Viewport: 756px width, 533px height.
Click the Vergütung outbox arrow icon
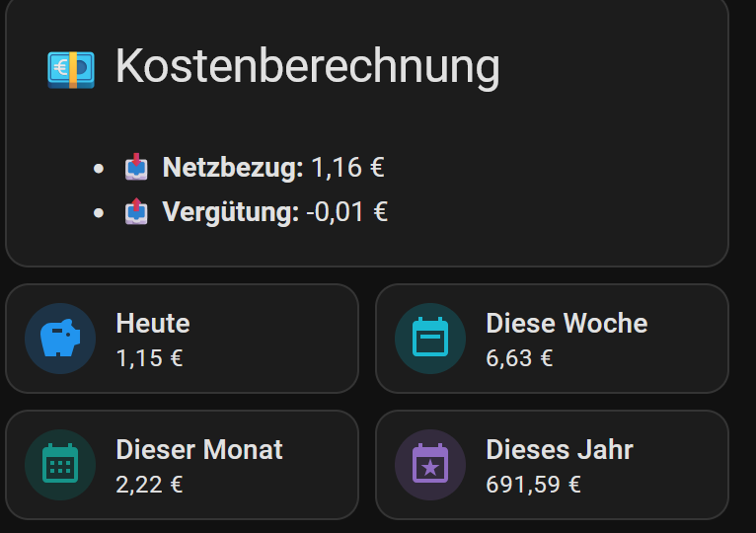pos(136,212)
